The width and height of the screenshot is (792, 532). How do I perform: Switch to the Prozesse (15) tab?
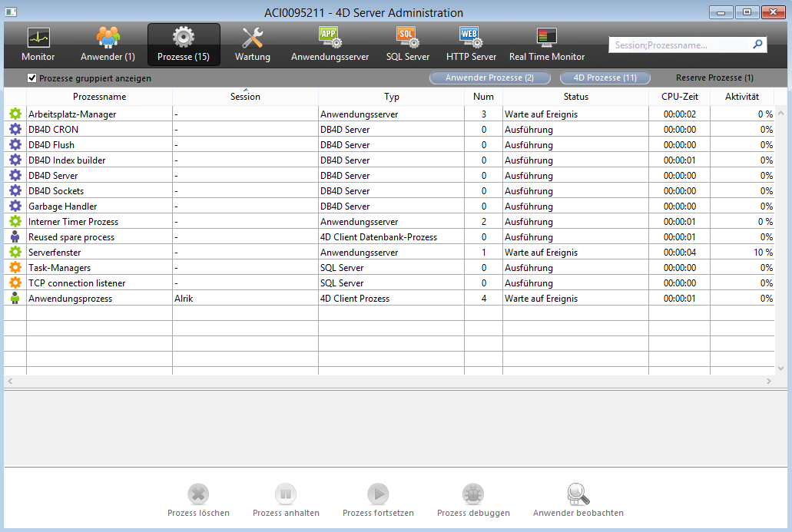[x=184, y=45]
